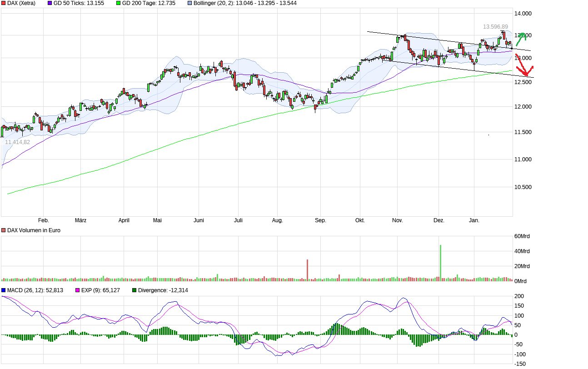The width and height of the screenshot is (588, 369).
Task: Click the 11.500 price axis label
Action: coord(523,132)
